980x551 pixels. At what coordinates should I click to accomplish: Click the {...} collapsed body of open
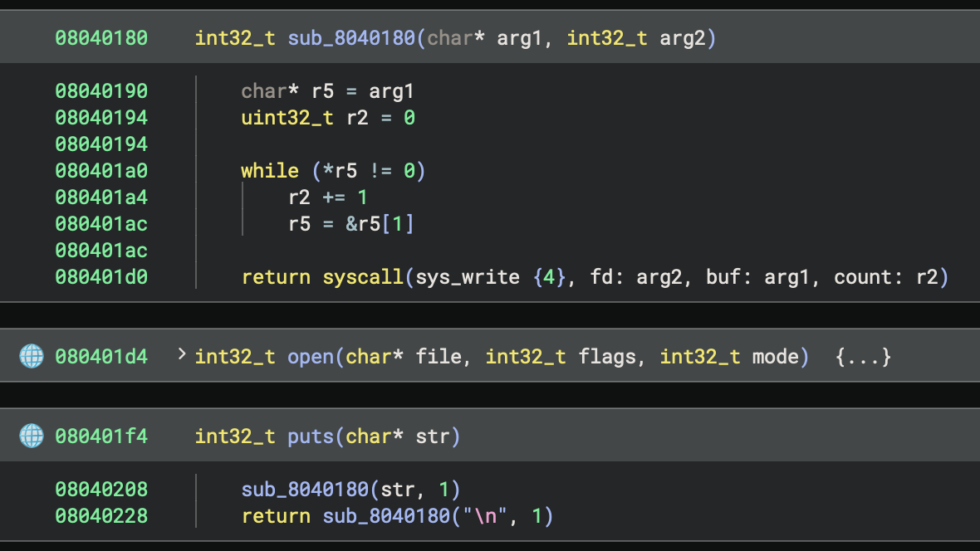tap(864, 357)
